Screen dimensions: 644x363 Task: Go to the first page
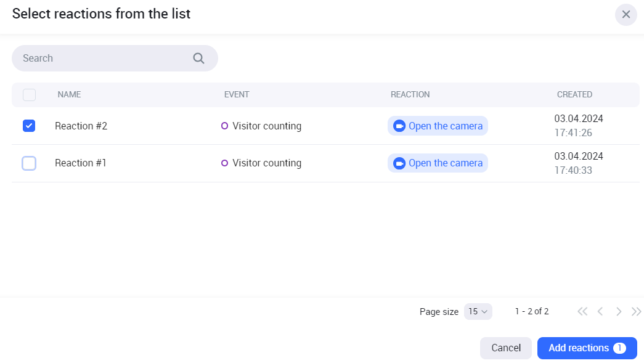click(x=582, y=312)
